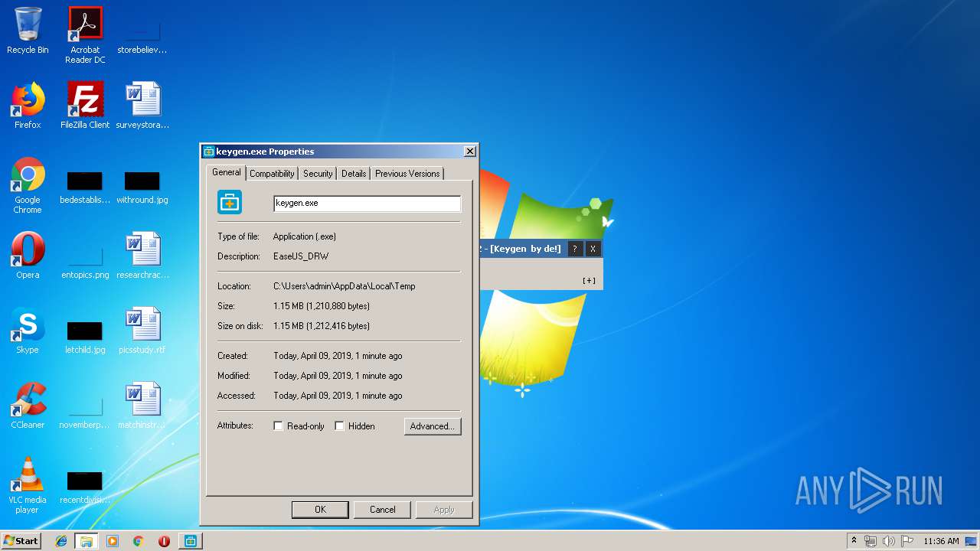Launch Skype desktop shortcut
The width and height of the screenshot is (980, 551).
[28, 331]
